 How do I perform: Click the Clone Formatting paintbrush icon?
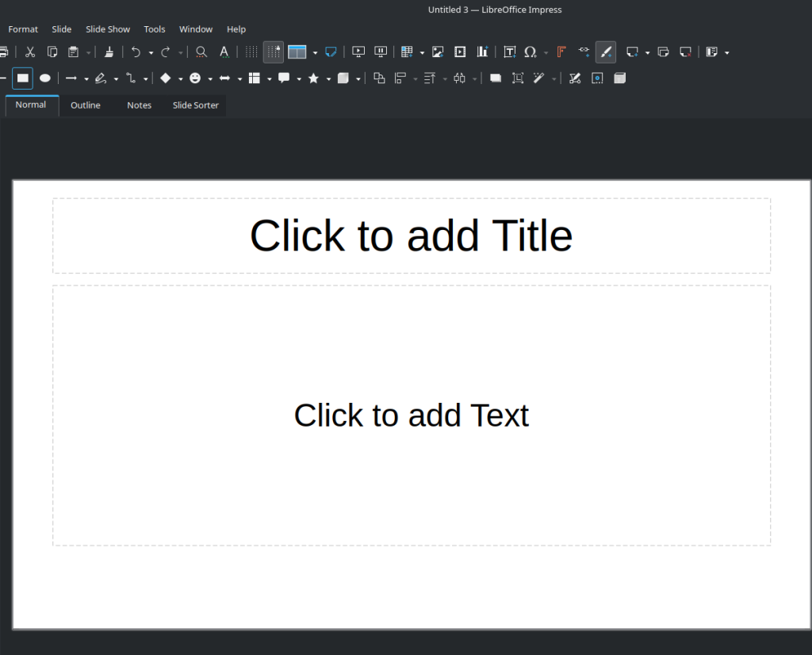click(x=109, y=52)
